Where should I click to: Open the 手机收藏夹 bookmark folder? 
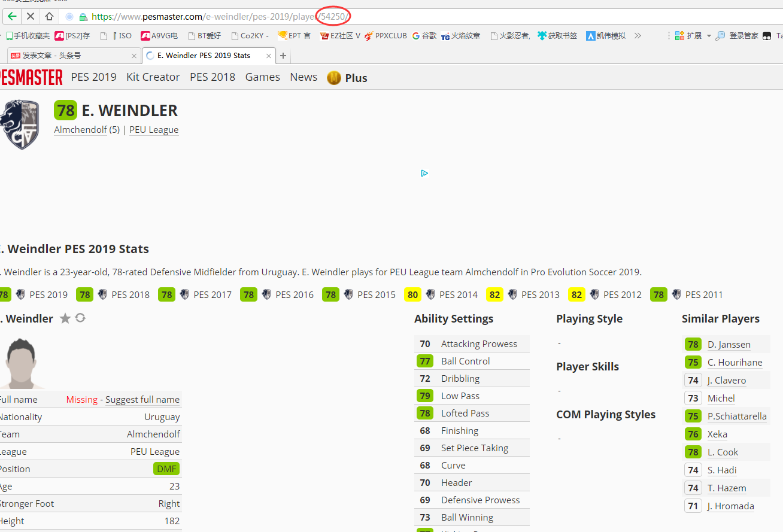(x=28, y=36)
